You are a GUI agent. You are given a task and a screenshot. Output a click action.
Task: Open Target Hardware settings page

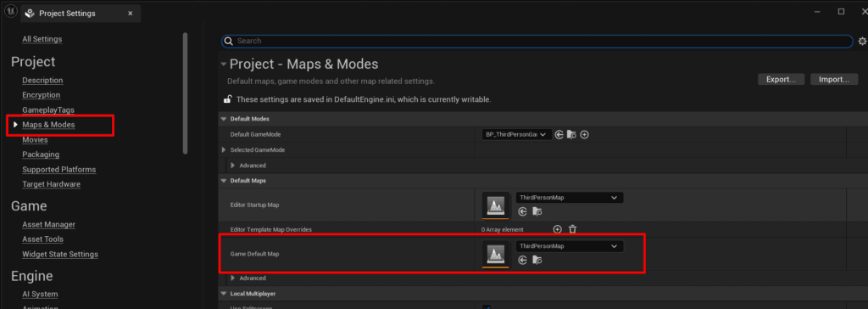point(52,183)
